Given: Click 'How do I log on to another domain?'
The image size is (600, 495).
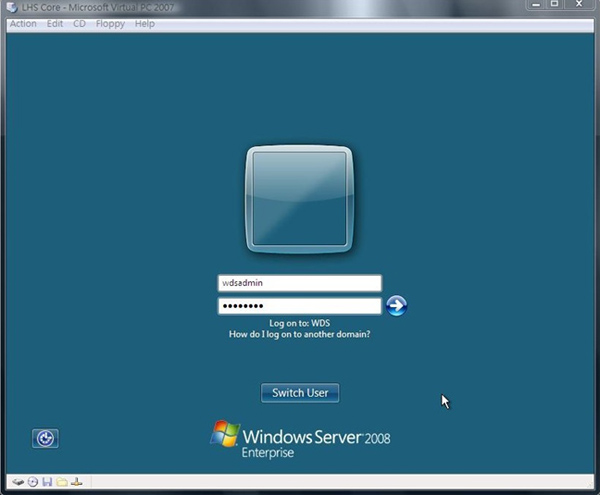Looking at the screenshot, I should point(299,334).
